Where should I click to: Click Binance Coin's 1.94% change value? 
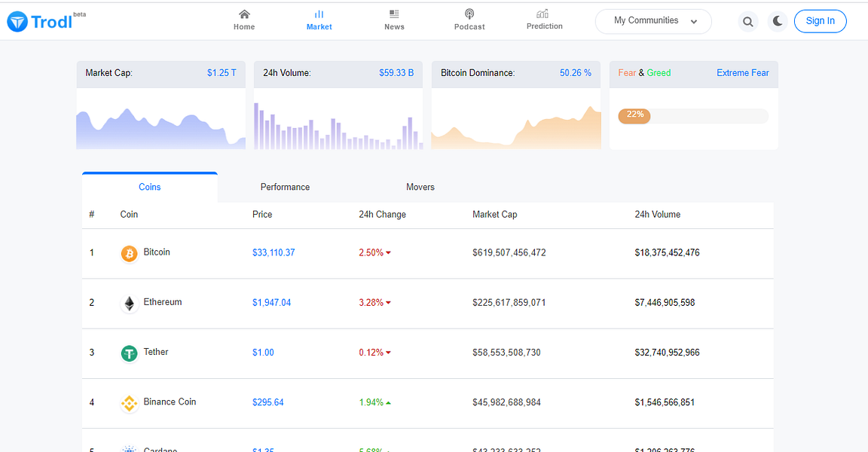(x=371, y=402)
